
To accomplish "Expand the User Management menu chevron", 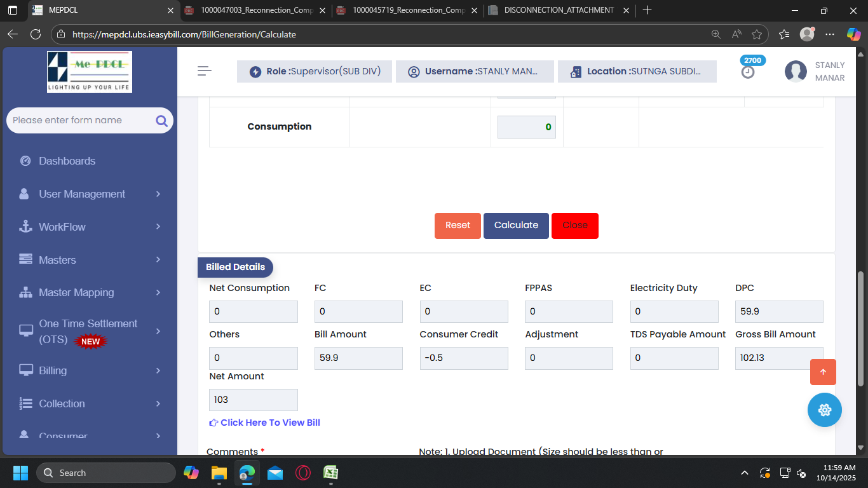I will [158, 194].
